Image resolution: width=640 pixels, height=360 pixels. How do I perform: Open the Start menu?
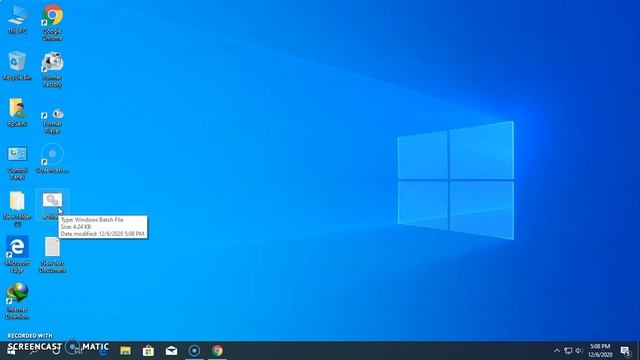tap(11, 351)
